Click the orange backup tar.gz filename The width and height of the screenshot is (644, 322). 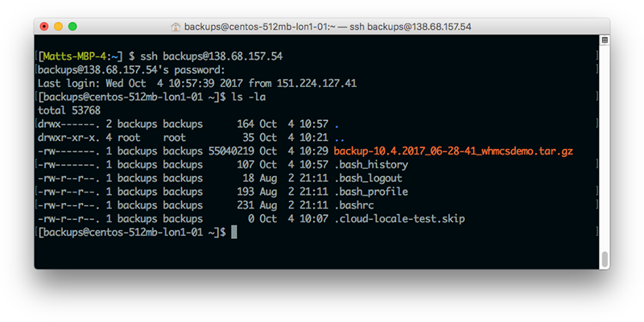point(453,151)
